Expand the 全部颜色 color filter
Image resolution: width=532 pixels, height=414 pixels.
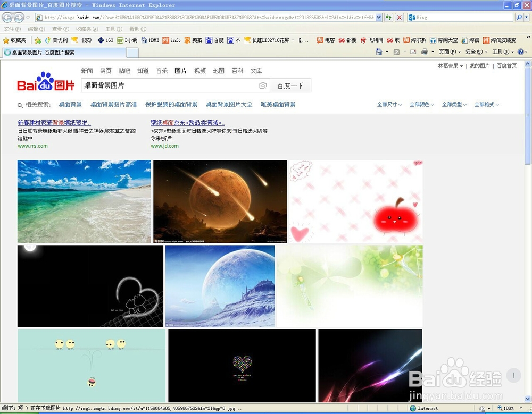click(422, 105)
